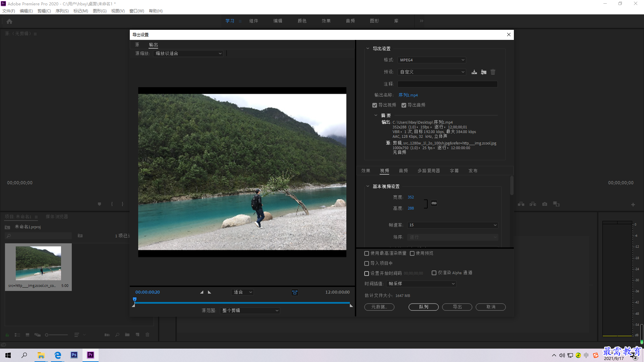This screenshot has height=362, width=644.
Task: Create new bin folder icon
Action: [x=127, y=335]
